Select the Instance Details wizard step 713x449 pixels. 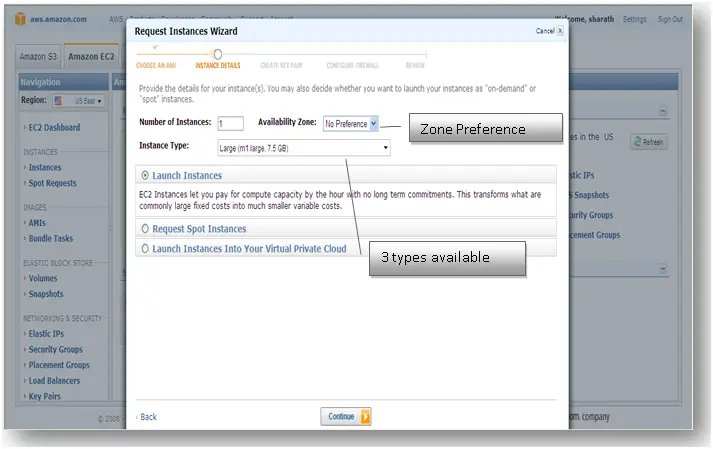click(x=218, y=66)
